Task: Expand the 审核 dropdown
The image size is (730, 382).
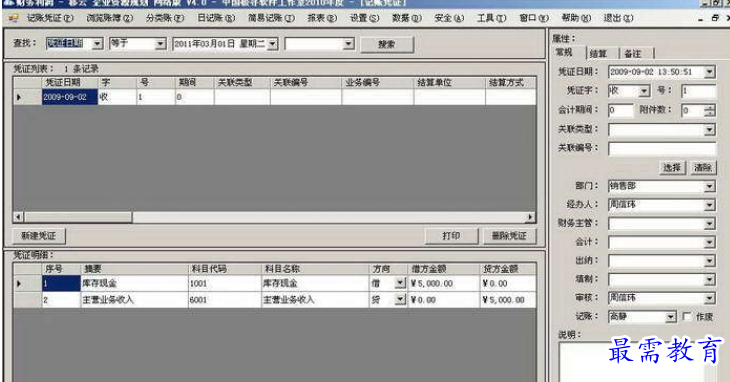Action: point(710,298)
